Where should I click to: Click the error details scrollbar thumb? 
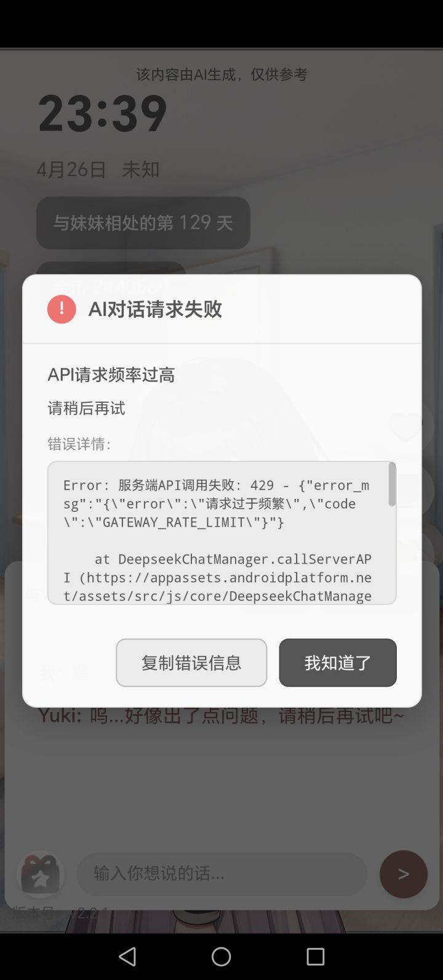tap(392, 485)
